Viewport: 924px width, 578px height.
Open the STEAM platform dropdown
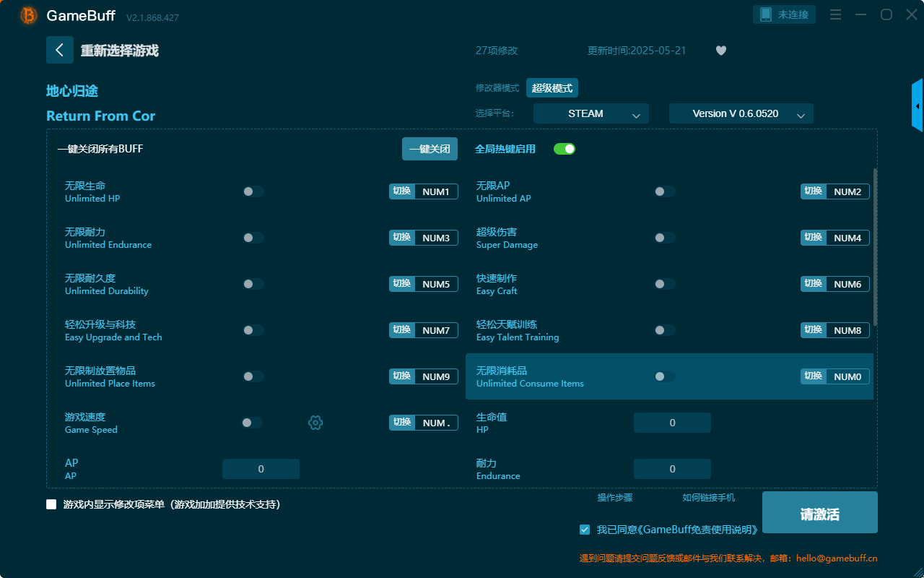pos(590,113)
